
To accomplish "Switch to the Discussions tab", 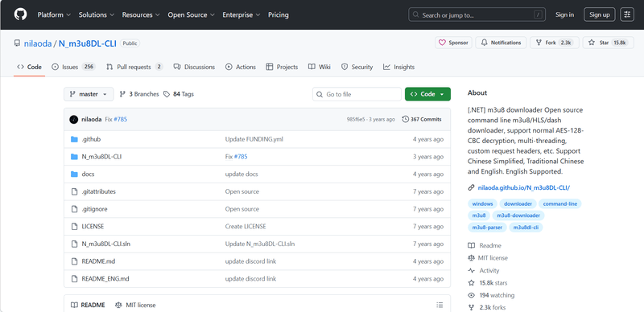I will tap(194, 67).
